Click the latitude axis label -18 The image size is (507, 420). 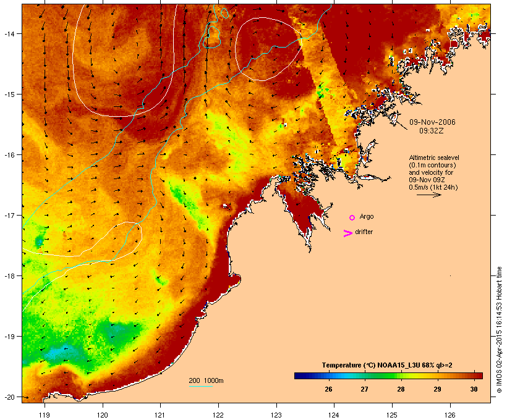pyautogui.click(x=9, y=276)
